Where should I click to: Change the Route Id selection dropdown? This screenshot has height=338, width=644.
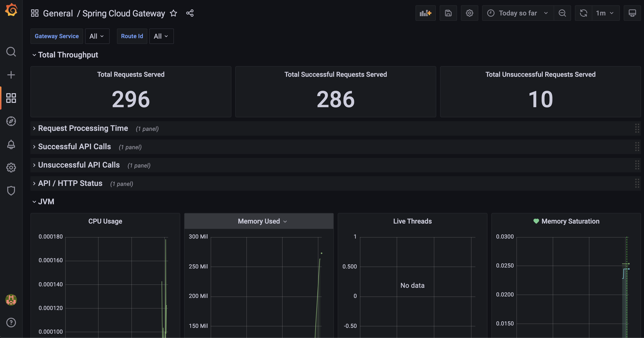(161, 36)
